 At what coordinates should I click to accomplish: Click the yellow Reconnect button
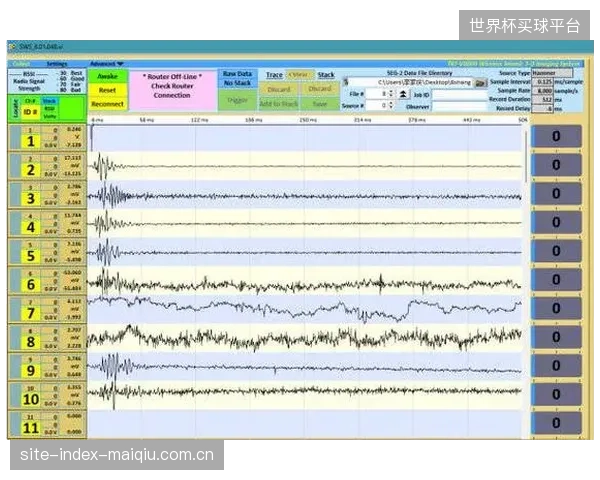click(x=108, y=104)
